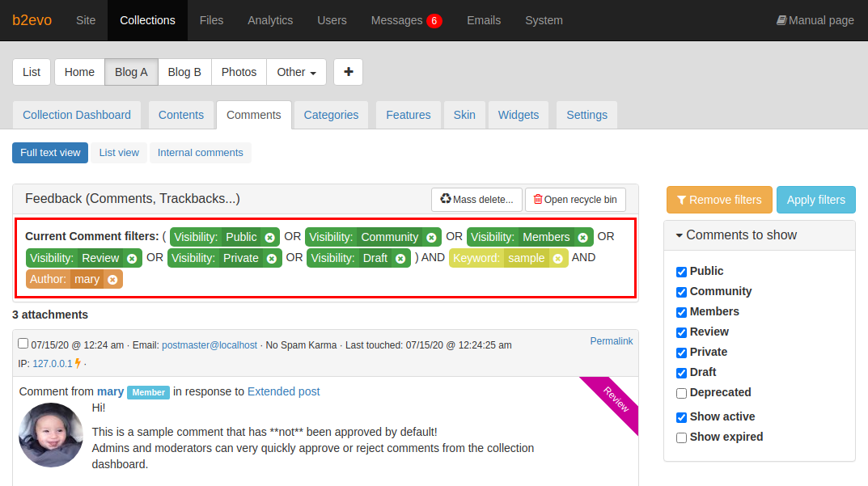The image size is (868, 486).
Task: Remove the Visibility: Private filter
Action: pyautogui.click(x=271, y=259)
